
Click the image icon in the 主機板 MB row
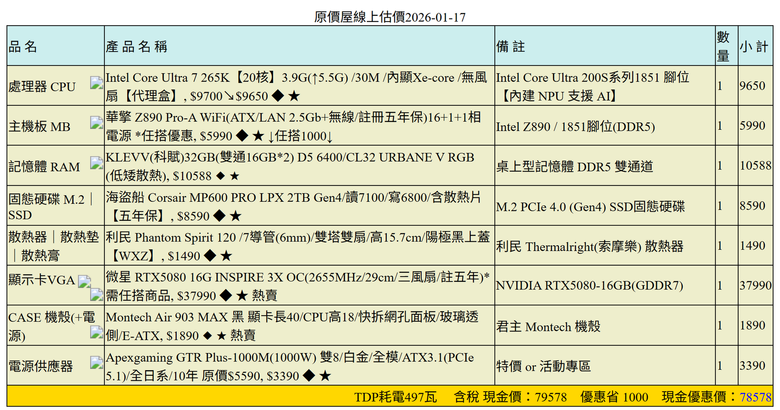pos(97,122)
